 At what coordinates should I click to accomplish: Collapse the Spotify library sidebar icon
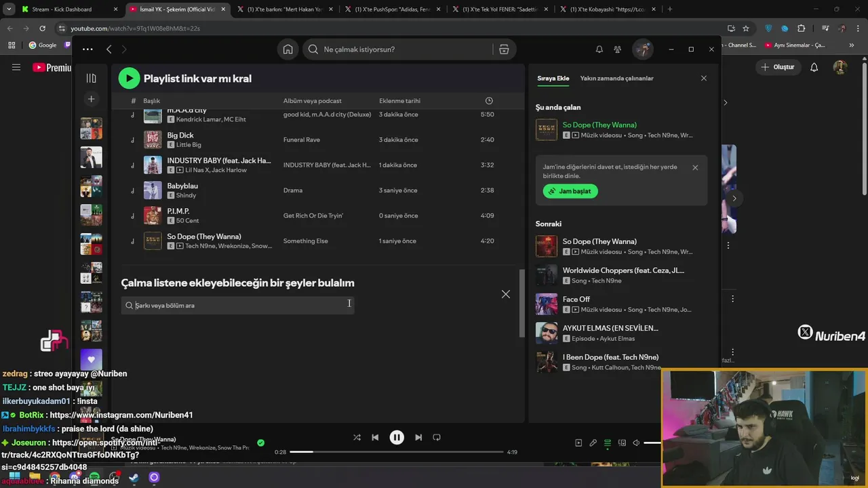tap(91, 78)
